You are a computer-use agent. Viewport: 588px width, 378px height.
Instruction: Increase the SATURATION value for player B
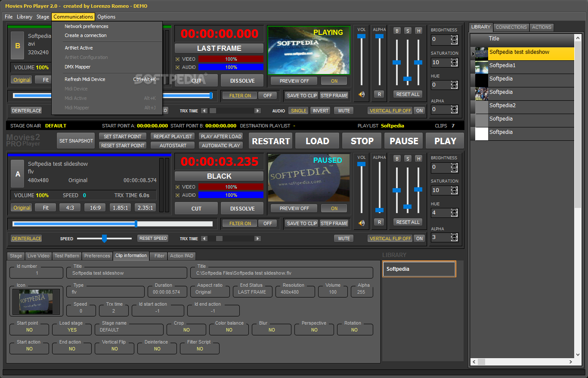pos(454,60)
